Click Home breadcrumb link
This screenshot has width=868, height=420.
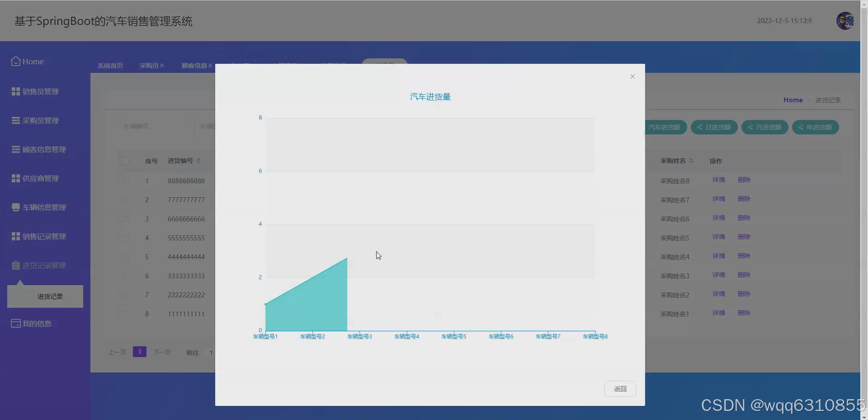click(x=793, y=100)
